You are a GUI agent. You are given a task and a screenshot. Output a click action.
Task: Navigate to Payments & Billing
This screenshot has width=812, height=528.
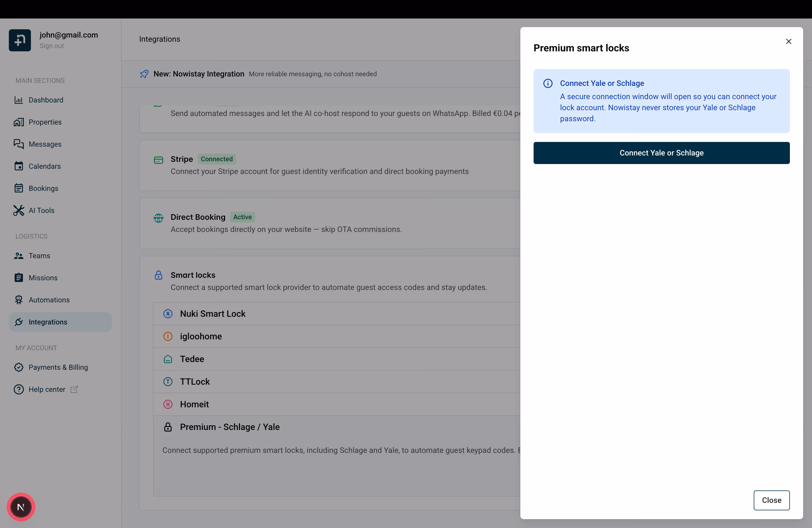click(60, 367)
